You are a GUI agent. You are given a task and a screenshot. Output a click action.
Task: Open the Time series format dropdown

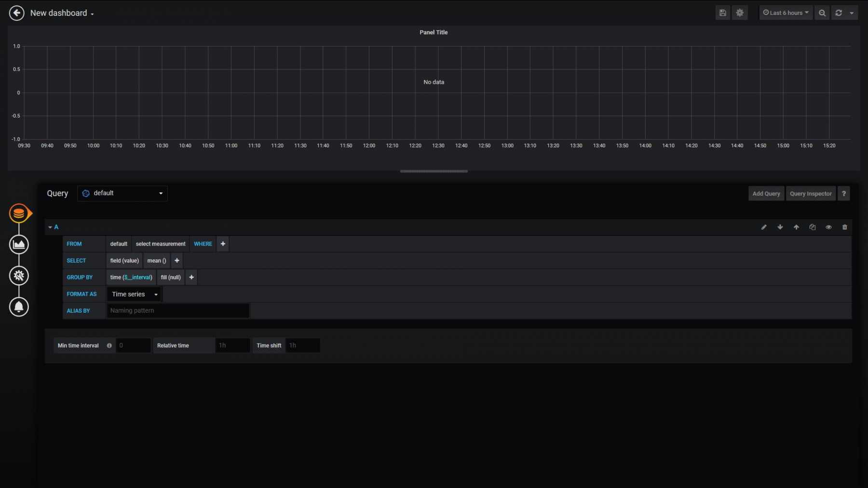click(134, 294)
